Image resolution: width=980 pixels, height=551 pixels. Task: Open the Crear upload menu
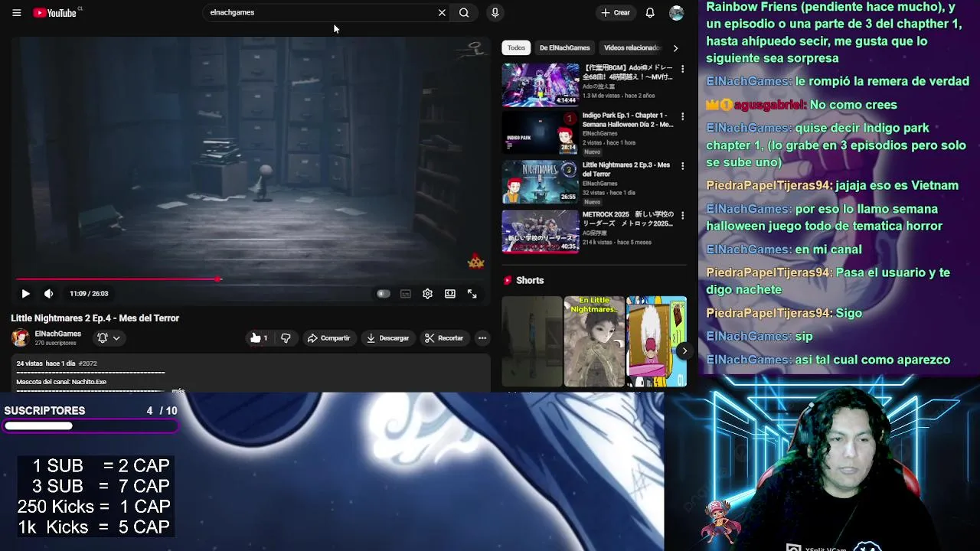(x=616, y=13)
